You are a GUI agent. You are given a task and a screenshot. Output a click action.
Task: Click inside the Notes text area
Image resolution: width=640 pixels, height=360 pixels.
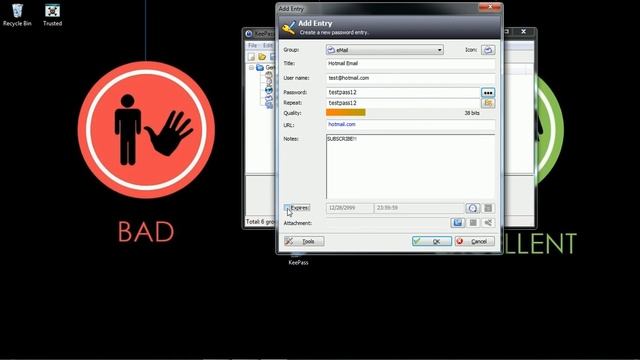[x=411, y=166]
